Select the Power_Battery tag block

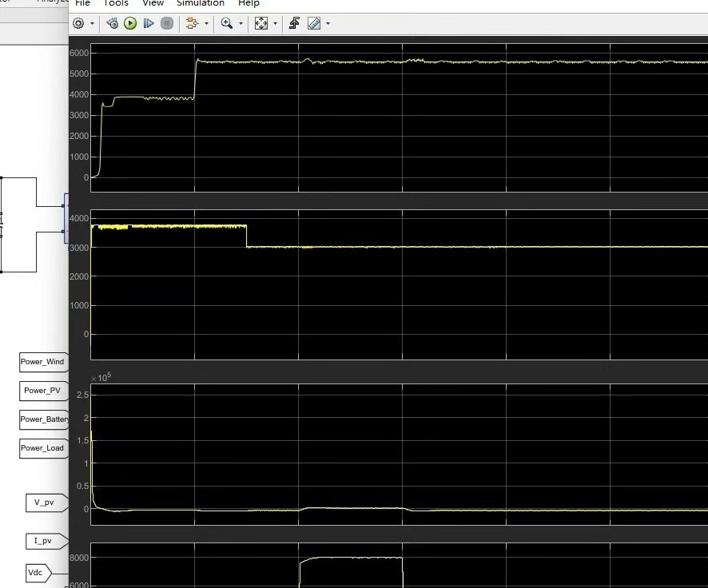point(42,419)
